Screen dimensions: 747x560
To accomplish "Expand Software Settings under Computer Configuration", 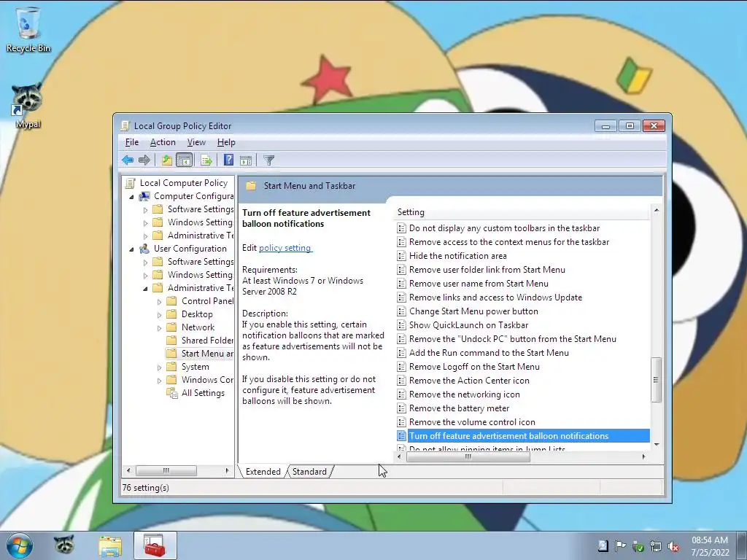I will coord(145,209).
